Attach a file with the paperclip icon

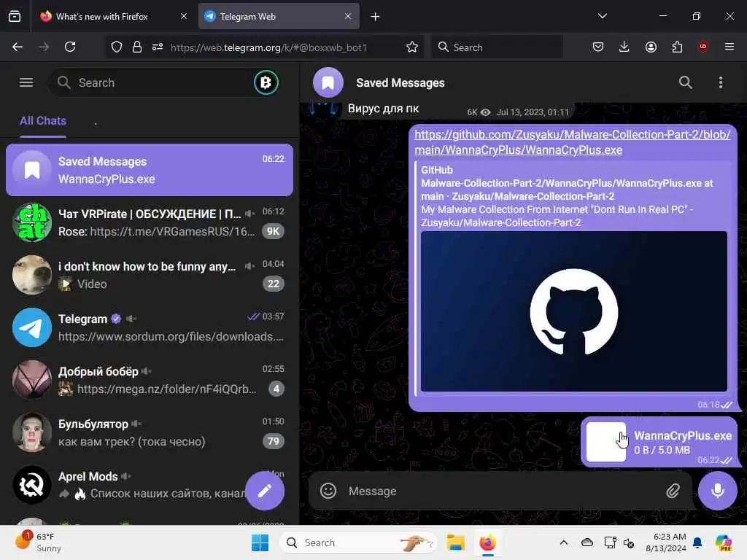(673, 491)
